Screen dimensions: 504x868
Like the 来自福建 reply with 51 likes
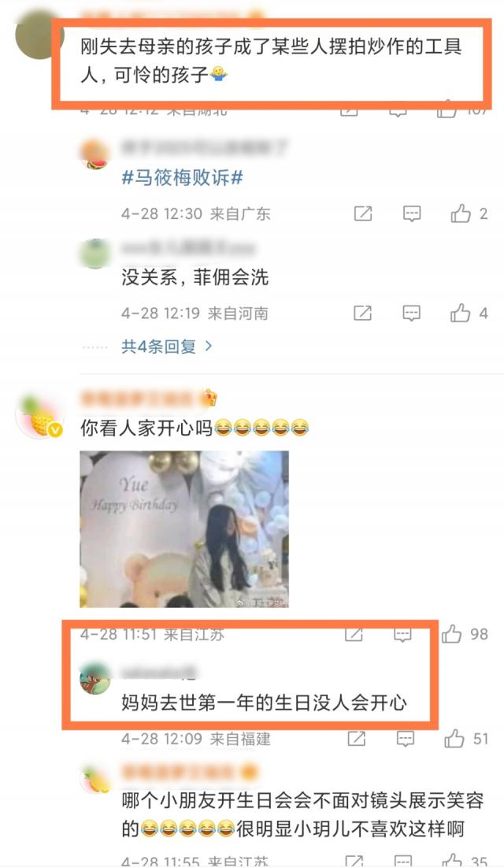coord(454,739)
